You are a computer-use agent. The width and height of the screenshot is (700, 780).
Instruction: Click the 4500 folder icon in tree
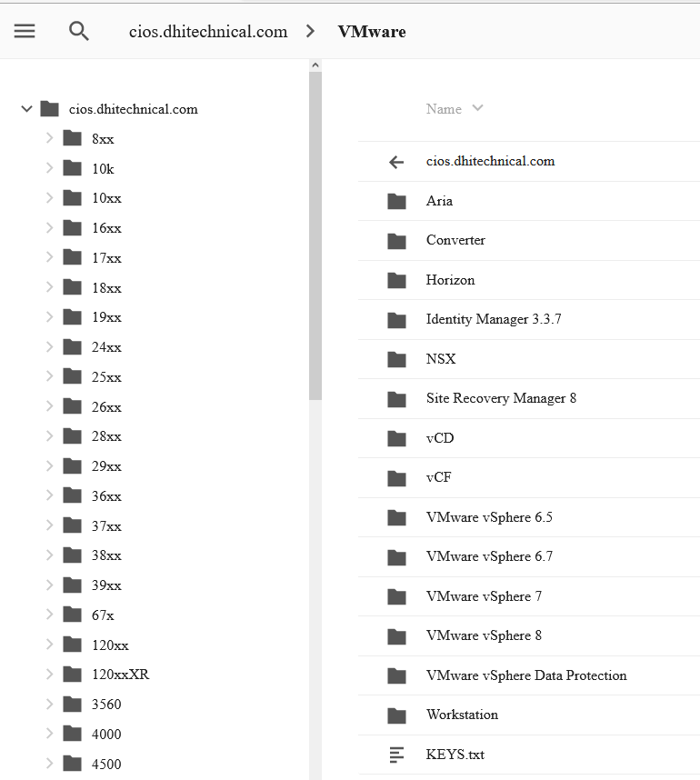pos(72,764)
